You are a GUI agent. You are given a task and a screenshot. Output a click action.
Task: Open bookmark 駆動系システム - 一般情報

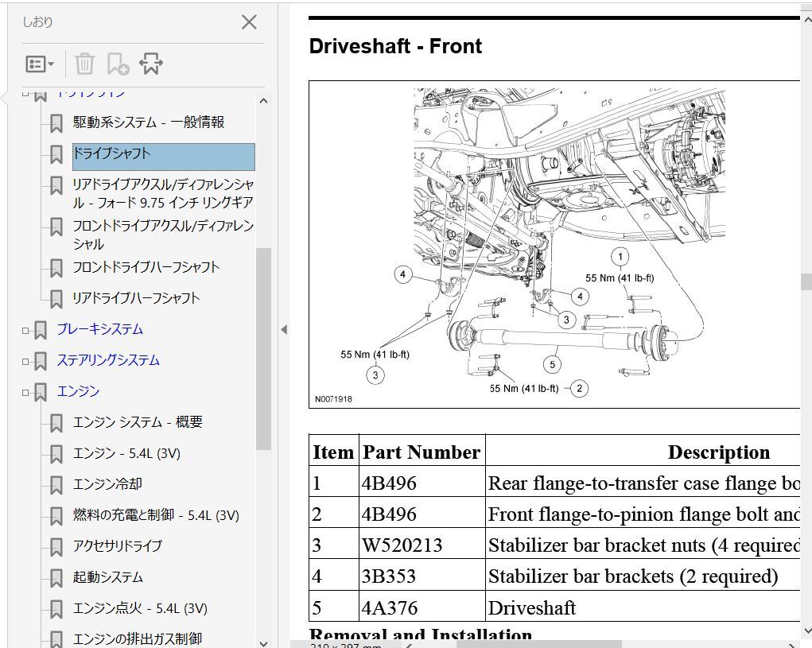(148, 122)
